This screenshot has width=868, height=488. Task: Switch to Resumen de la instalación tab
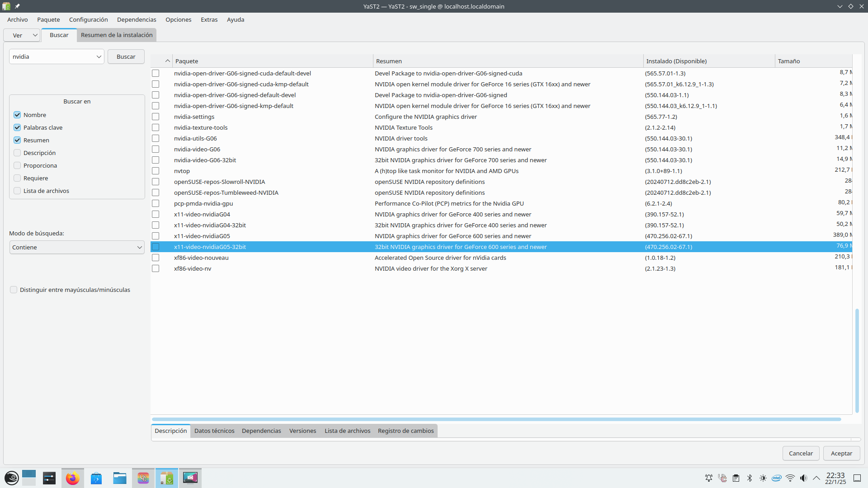117,35
